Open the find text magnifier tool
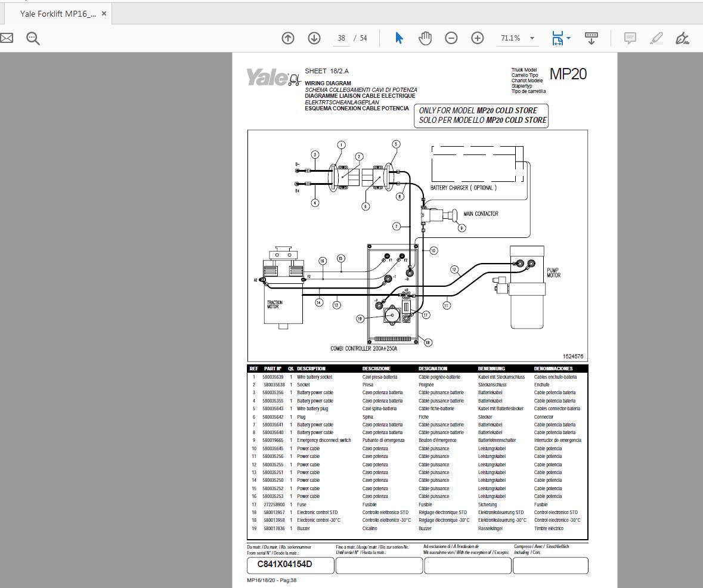 33,39
